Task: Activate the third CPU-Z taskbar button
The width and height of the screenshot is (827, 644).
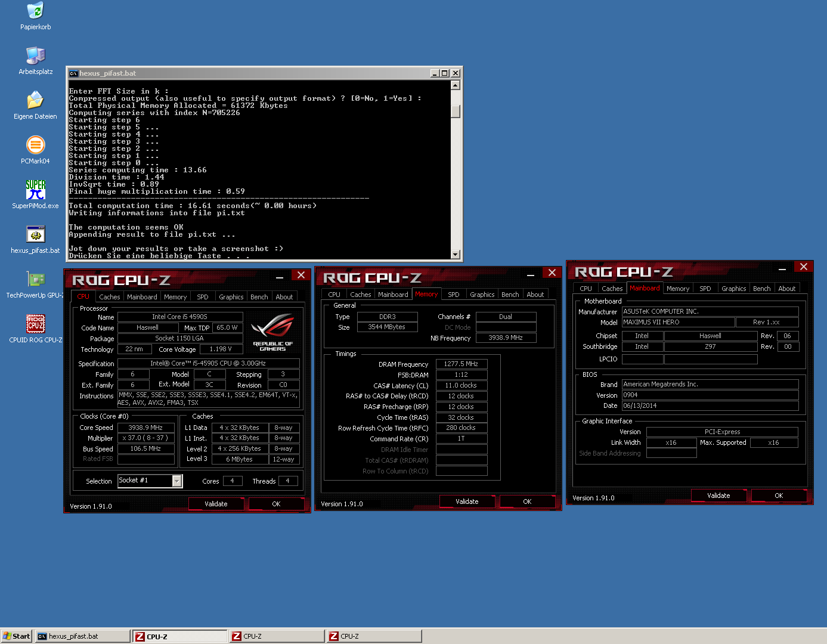Action: pos(374,636)
